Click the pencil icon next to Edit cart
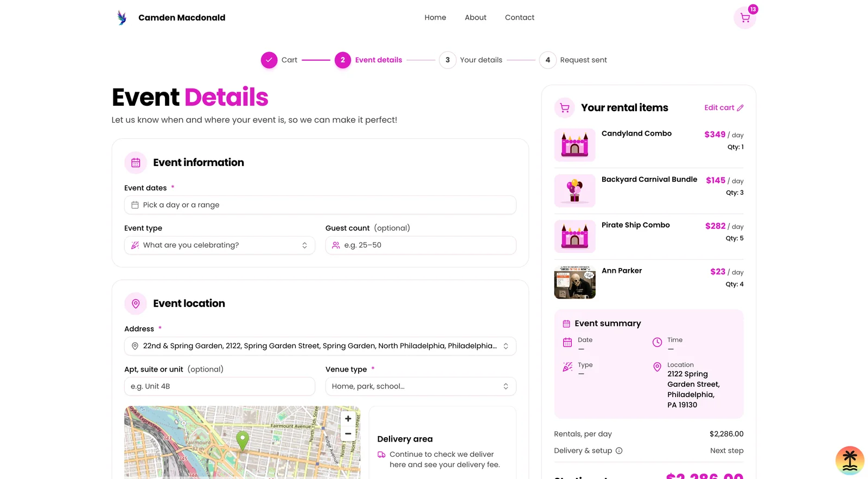This screenshot has width=868, height=479. (741, 108)
